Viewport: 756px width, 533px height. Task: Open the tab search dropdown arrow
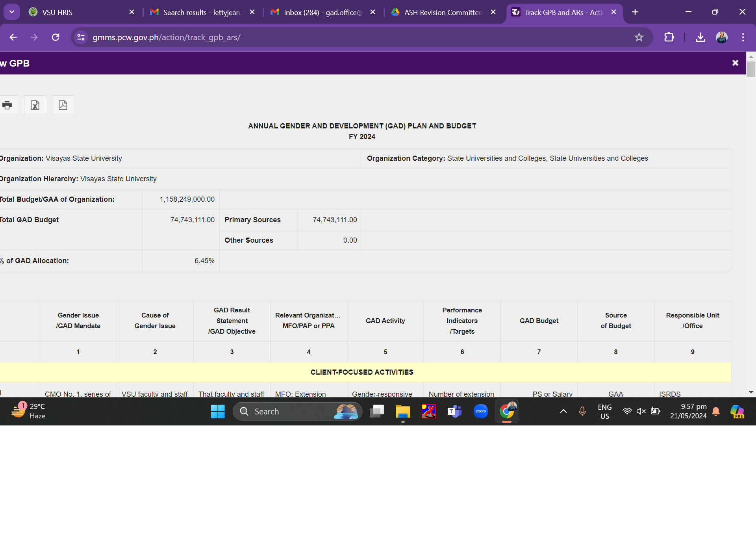[x=12, y=12]
